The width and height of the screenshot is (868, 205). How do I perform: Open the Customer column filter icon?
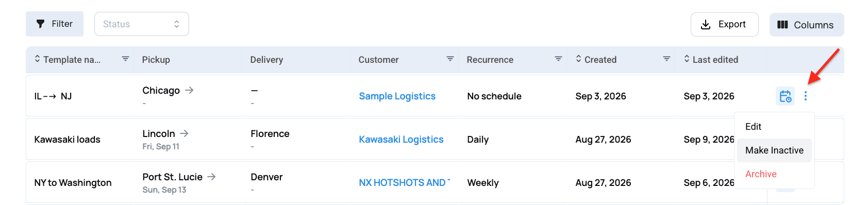tap(450, 59)
